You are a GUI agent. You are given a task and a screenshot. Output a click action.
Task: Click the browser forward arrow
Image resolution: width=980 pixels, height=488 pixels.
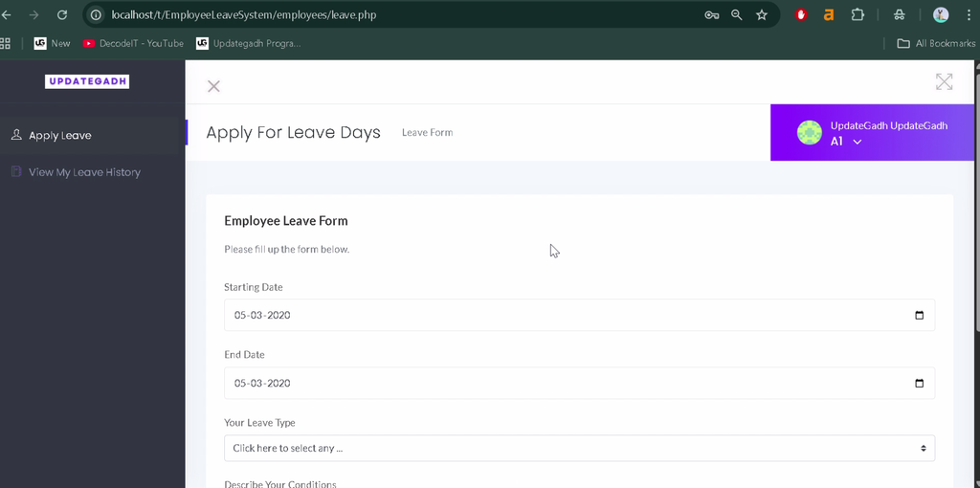(x=33, y=15)
